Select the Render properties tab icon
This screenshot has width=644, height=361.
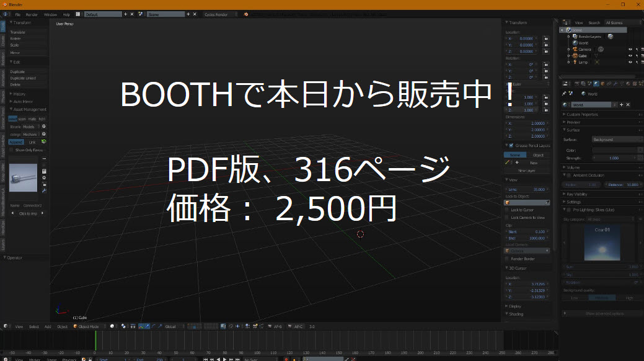[576, 84]
